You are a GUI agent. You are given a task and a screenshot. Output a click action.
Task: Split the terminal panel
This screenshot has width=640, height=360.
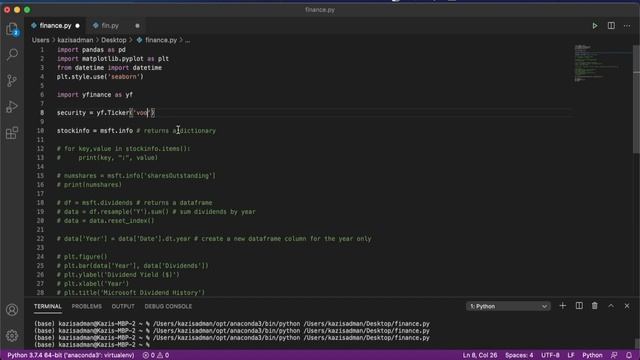click(x=579, y=306)
